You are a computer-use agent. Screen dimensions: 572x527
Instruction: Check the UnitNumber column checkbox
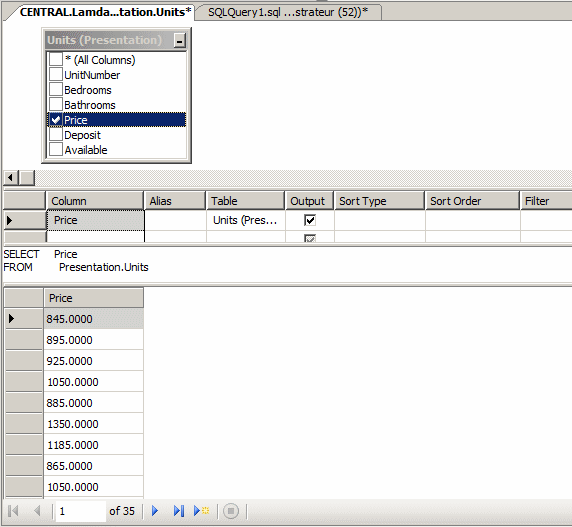(56, 74)
